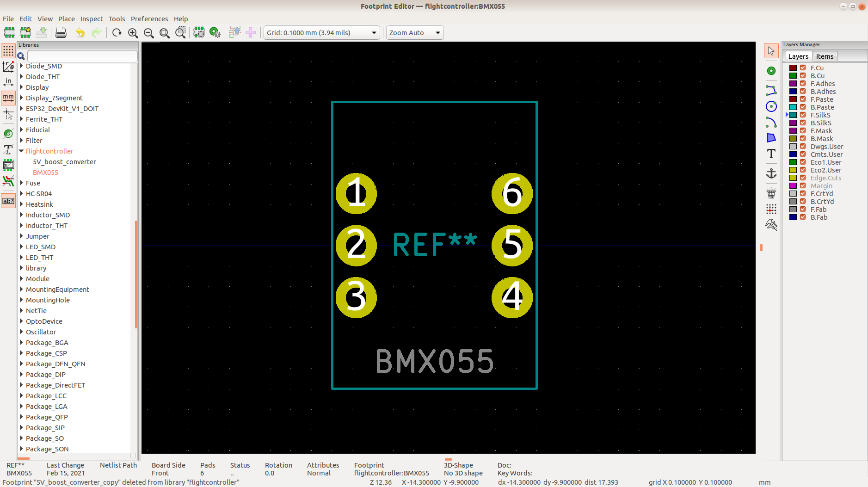Click the REF** text on canvas
The height and width of the screenshot is (487, 868).
point(435,244)
